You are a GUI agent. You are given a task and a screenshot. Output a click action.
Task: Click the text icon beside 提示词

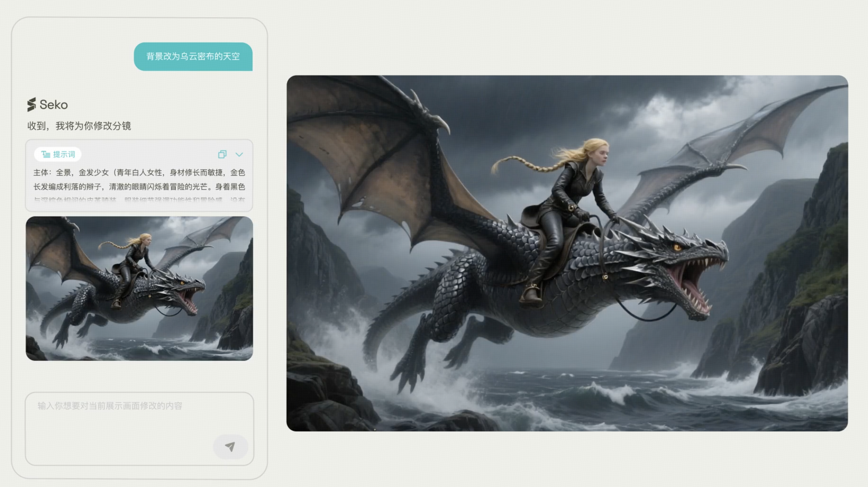(x=46, y=154)
